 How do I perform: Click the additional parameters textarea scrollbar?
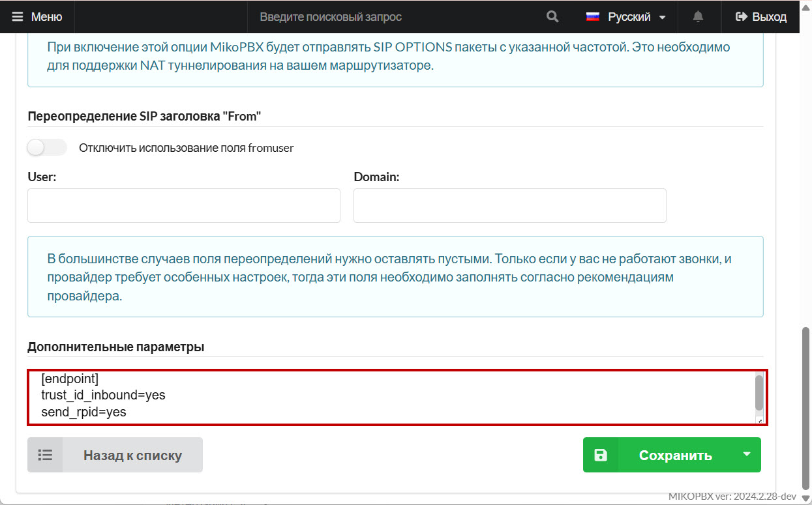point(759,392)
